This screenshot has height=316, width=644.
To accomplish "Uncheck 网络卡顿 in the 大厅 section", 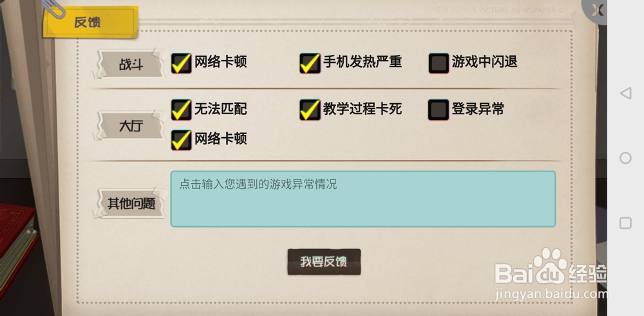I will [x=181, y=140].
